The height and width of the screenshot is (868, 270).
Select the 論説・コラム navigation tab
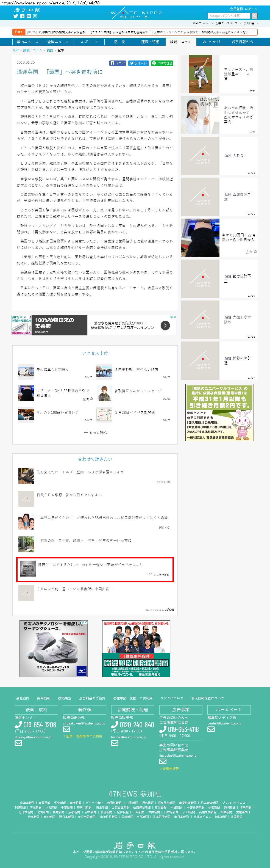pos(181,42)
